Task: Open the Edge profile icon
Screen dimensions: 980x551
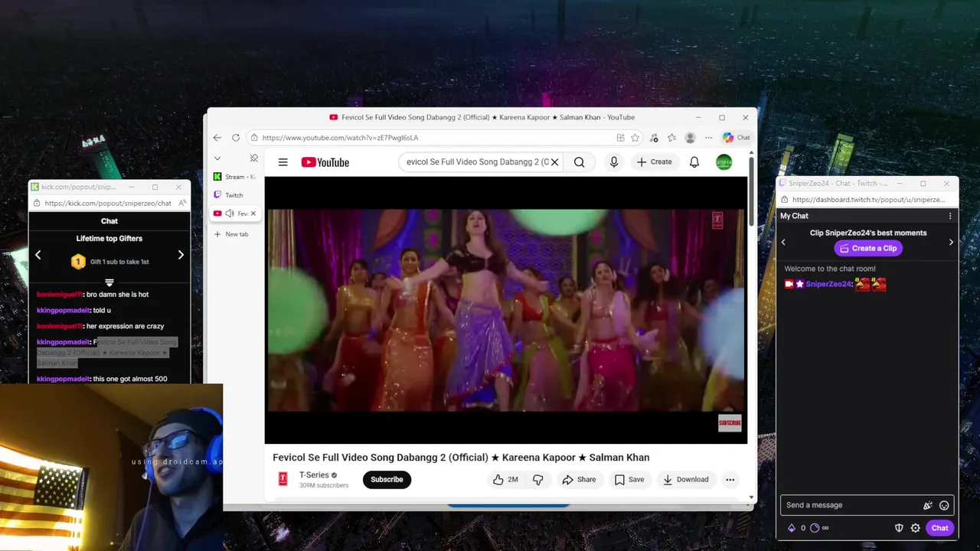Action: coord(690,138)
